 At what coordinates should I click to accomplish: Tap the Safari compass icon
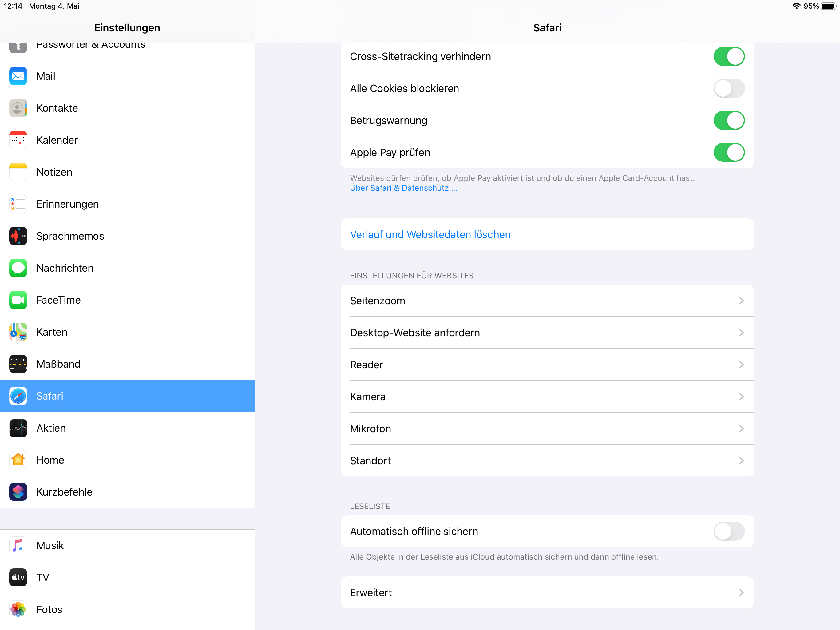point(18,396)
